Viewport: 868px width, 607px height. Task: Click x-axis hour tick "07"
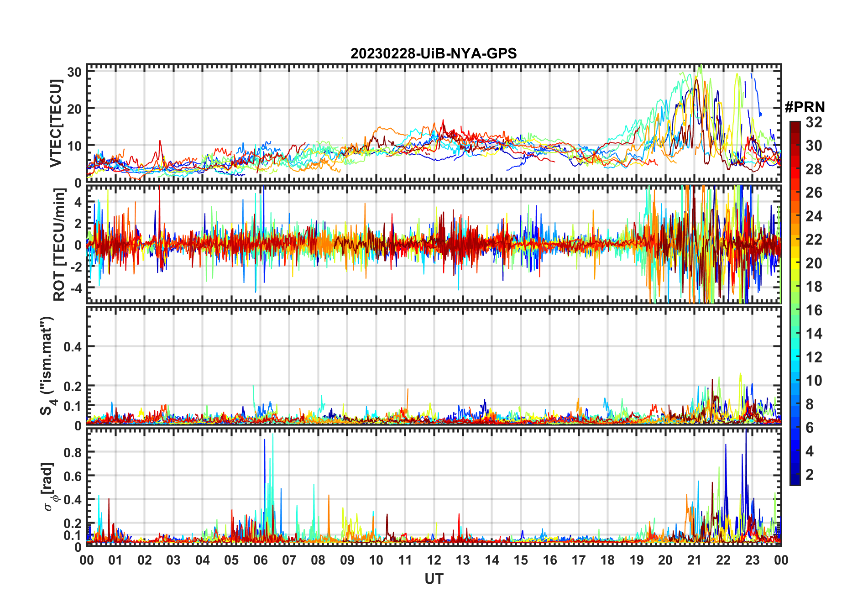(x=289, y=560)
